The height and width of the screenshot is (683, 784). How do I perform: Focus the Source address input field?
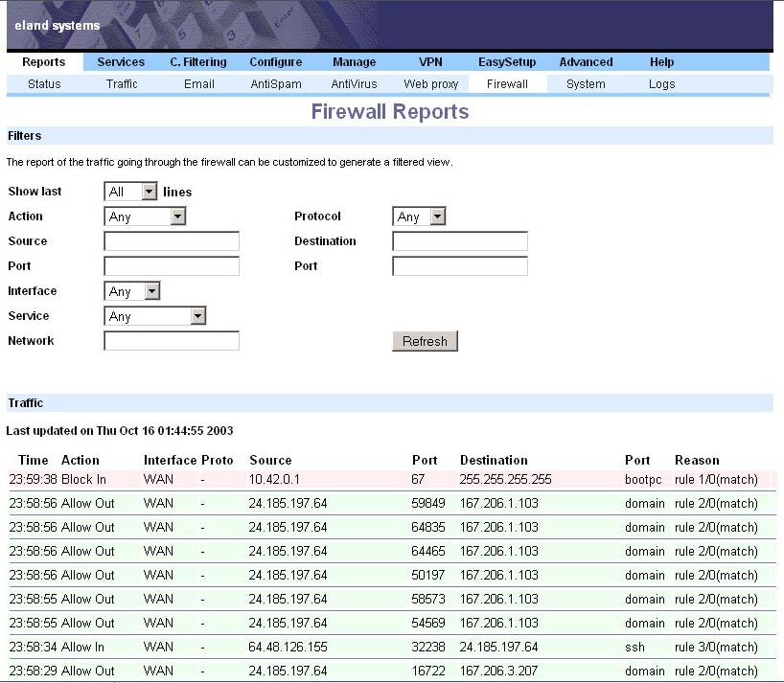coord(172,240)
